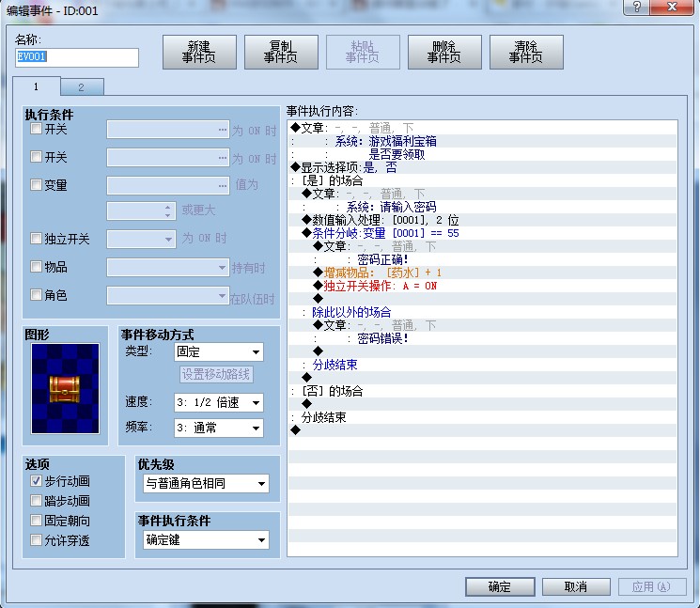Open the 类型 movement type dropdown
Screen dimensions: 700x608
[218, 351]
